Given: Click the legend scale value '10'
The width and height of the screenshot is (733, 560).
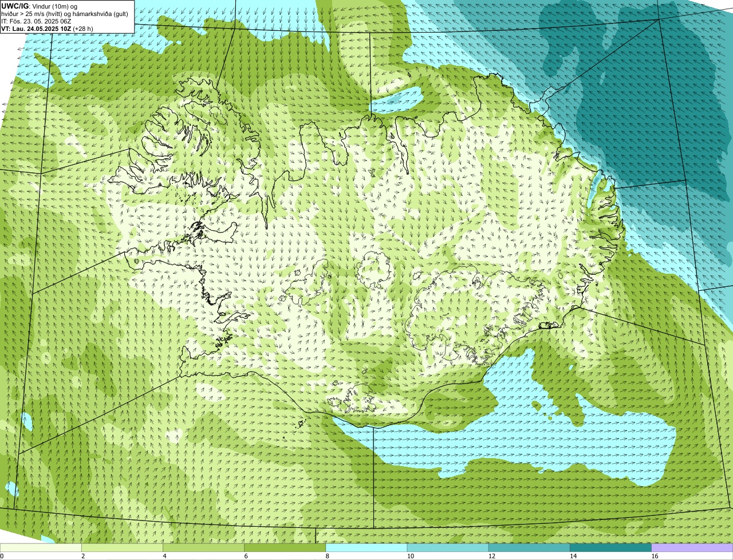Looking at the screenshot, I should coord(411,556).
